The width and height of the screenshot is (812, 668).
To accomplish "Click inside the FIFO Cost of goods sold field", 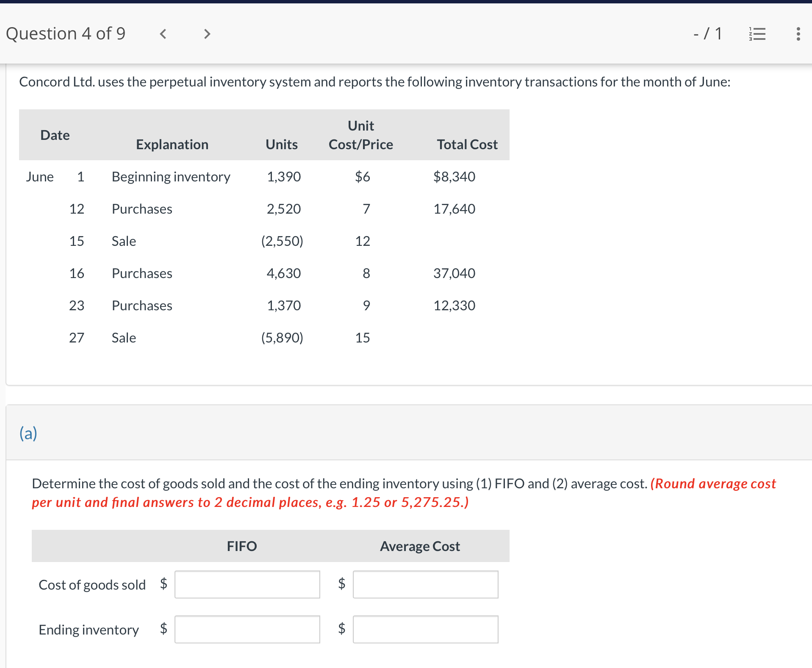I will click(247, 585).
